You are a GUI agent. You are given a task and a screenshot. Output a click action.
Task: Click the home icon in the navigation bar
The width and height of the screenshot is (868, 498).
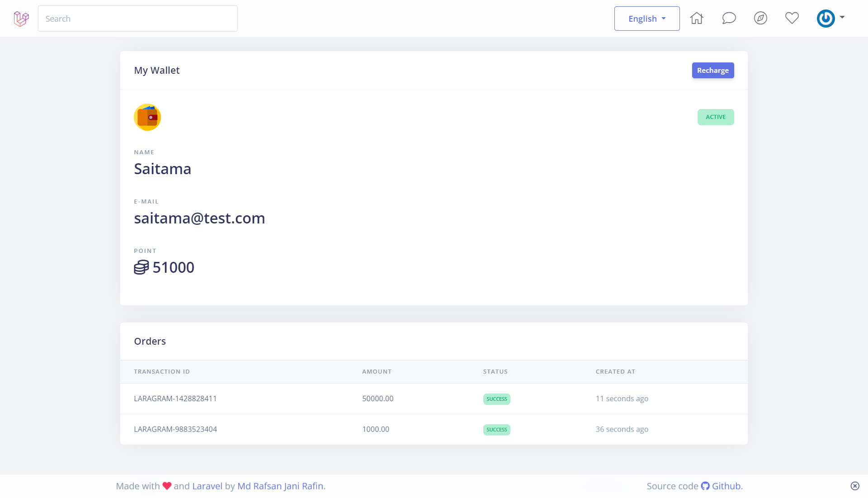point(696,19)
